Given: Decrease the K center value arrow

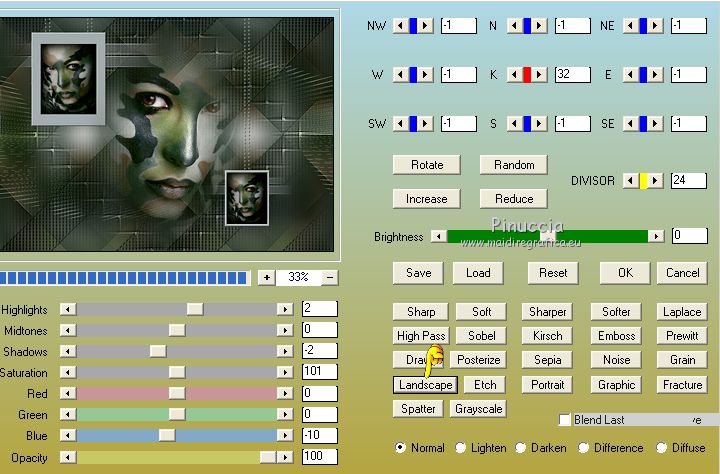Looking at the screenshot, I should click(x=514, y=74).
